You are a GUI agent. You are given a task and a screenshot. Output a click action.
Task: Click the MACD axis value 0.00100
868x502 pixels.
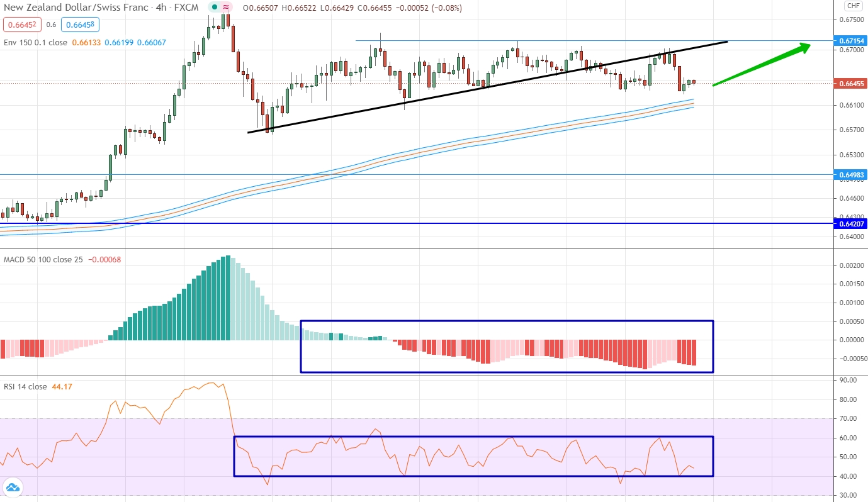tap(850, 303)
